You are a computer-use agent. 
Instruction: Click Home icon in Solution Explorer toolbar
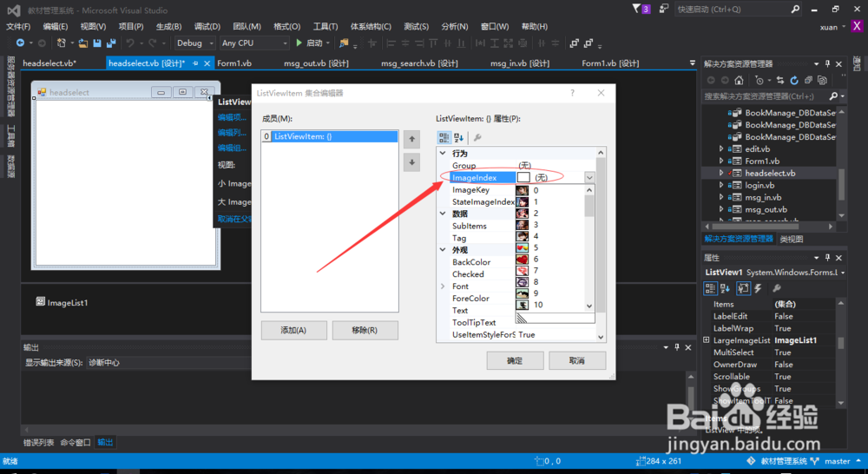(739, 80)
